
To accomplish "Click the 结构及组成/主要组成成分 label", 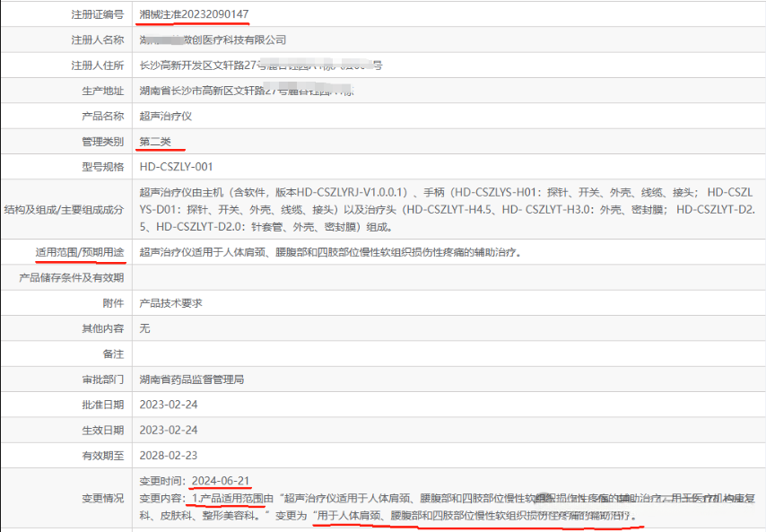I will (65, 208).
